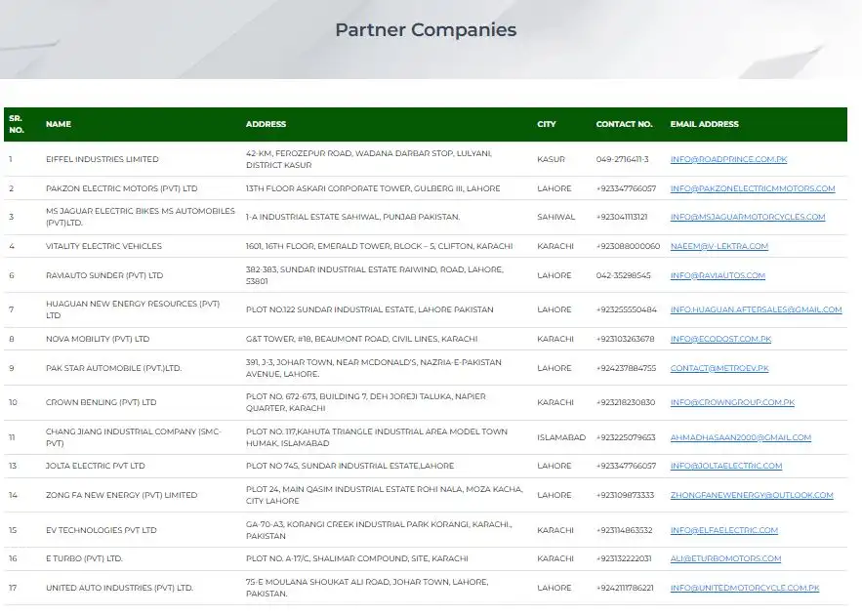
Task: Click contact number +9242111786221
Action: coord(625,588)
